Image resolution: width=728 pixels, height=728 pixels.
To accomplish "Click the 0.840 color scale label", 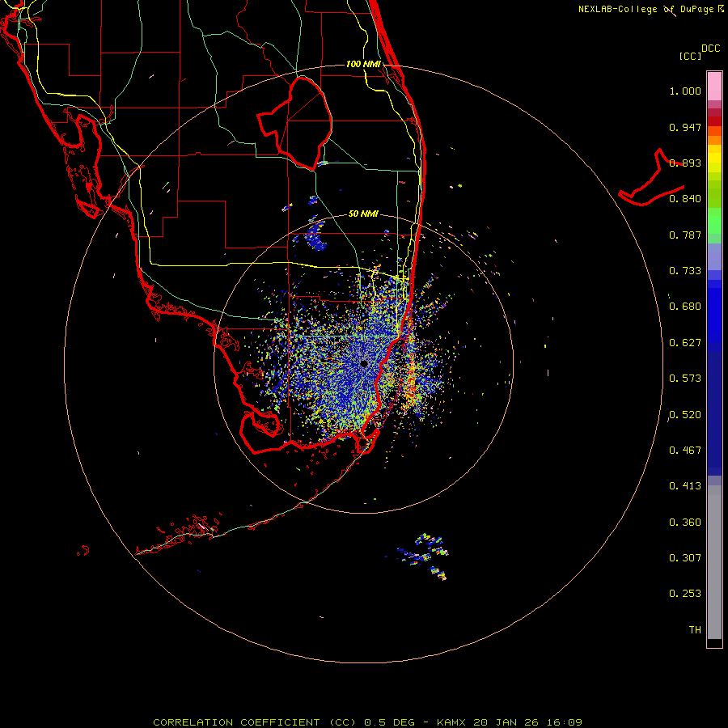I will [685, 199].
